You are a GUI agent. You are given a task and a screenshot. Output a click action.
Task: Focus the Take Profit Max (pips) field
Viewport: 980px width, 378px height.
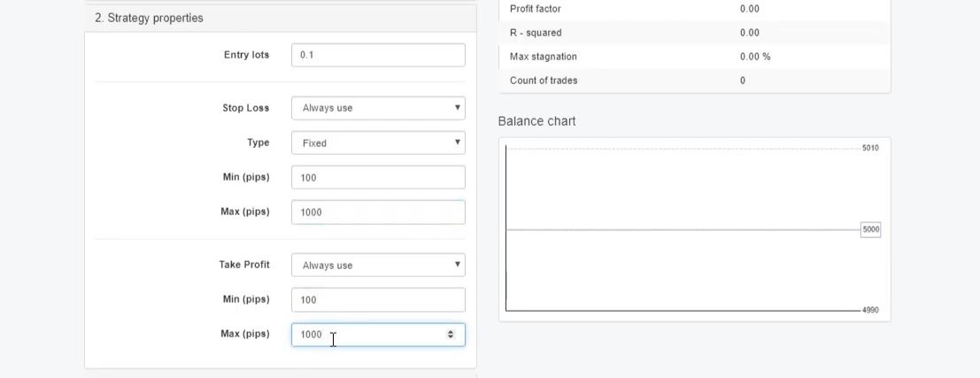372,334
